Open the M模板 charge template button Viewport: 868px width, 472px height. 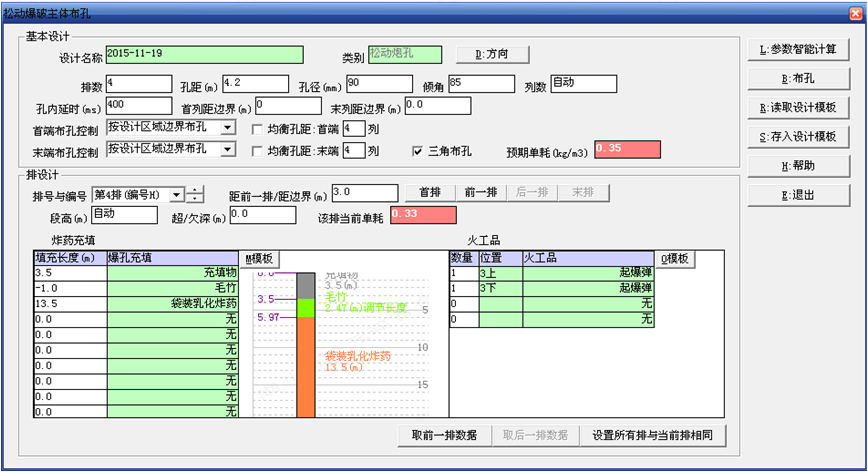pos(258,258)
